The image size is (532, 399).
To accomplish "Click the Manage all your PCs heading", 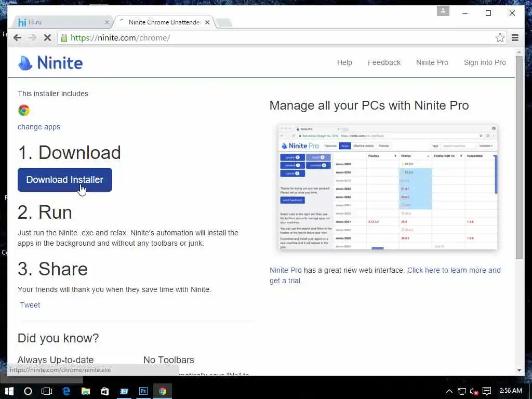I will click(369, 105).
